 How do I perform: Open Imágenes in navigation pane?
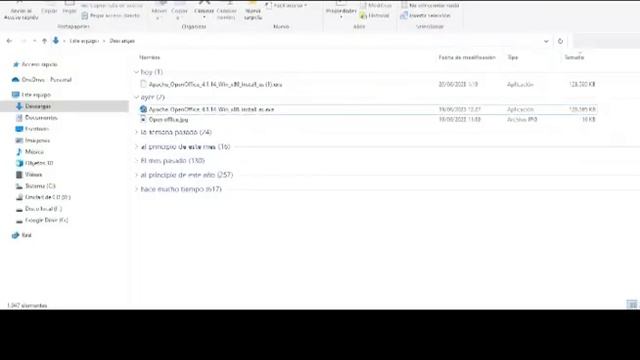33,140
